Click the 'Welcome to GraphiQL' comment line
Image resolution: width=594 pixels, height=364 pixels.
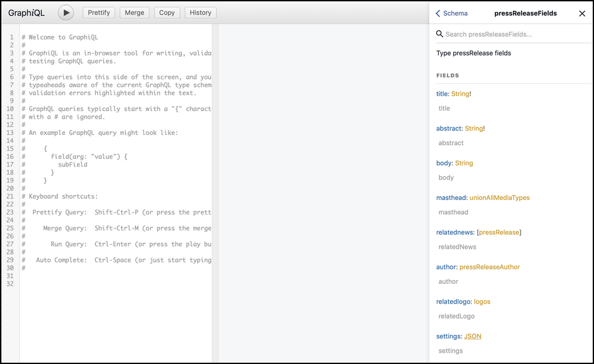(x=60, y=37)
